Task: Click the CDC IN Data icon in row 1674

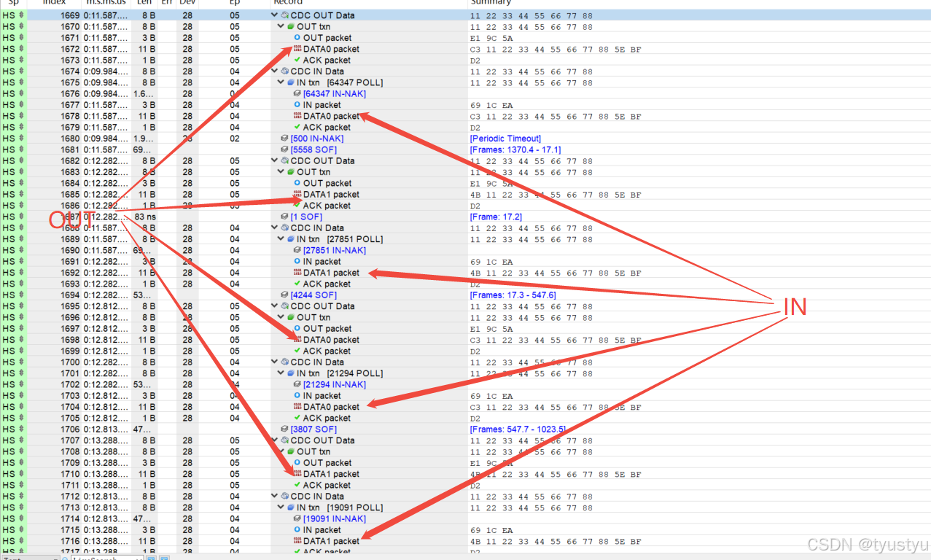Action: [284, 71]
